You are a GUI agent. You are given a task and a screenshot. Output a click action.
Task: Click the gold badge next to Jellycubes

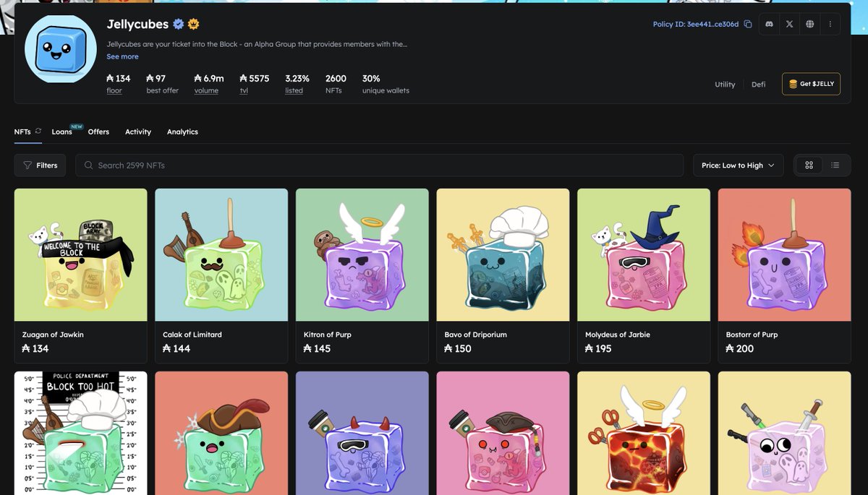pos(193,25)
